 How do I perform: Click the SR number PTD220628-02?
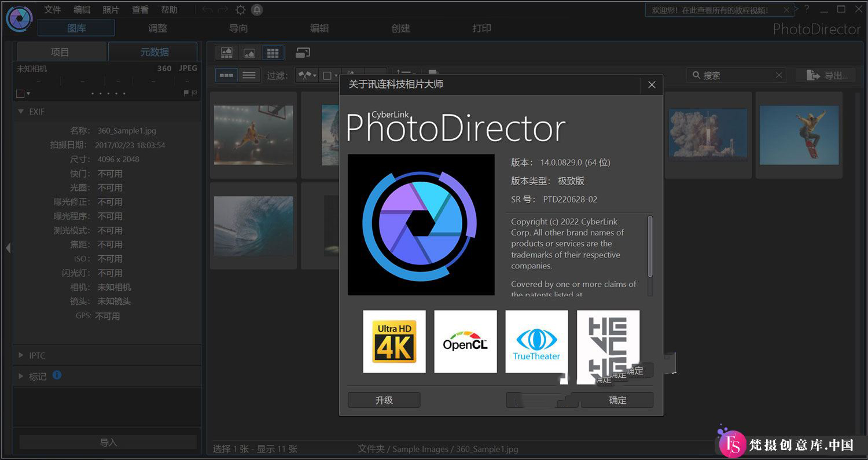tap(570, 199)
